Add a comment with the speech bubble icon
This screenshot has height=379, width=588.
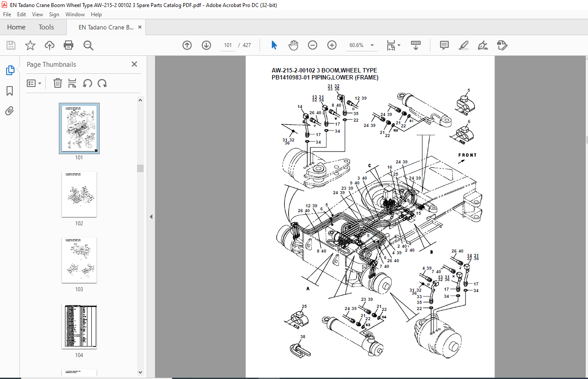(444, 45)
